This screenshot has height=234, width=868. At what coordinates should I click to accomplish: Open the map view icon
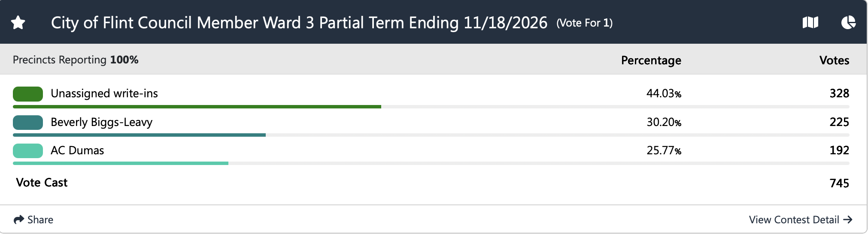[810, 22]
